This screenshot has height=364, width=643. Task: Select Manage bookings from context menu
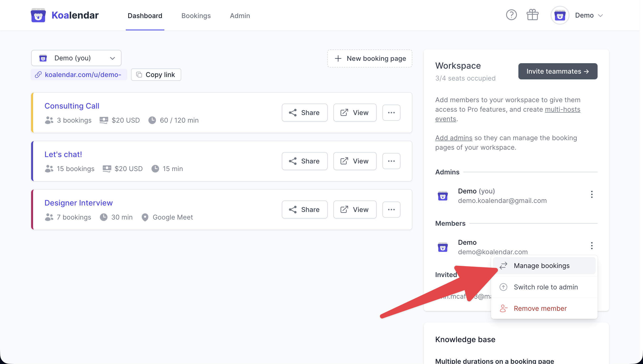[x=541, y=265]
